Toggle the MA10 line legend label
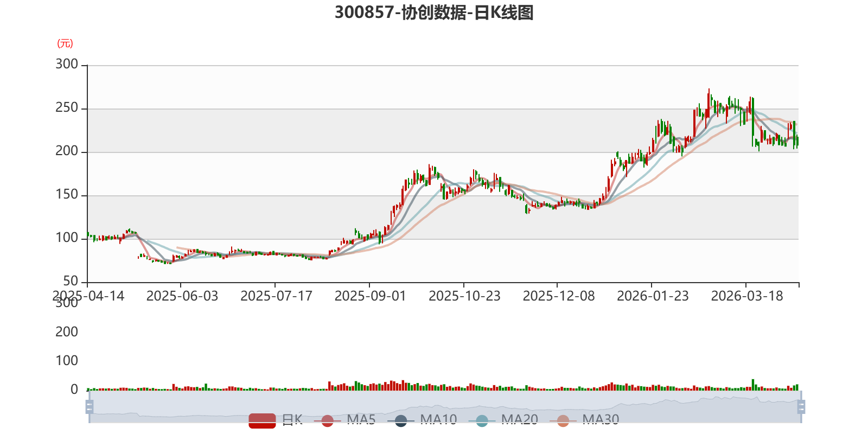The width and height of the screenshot is (868, 434). point(438,420)
